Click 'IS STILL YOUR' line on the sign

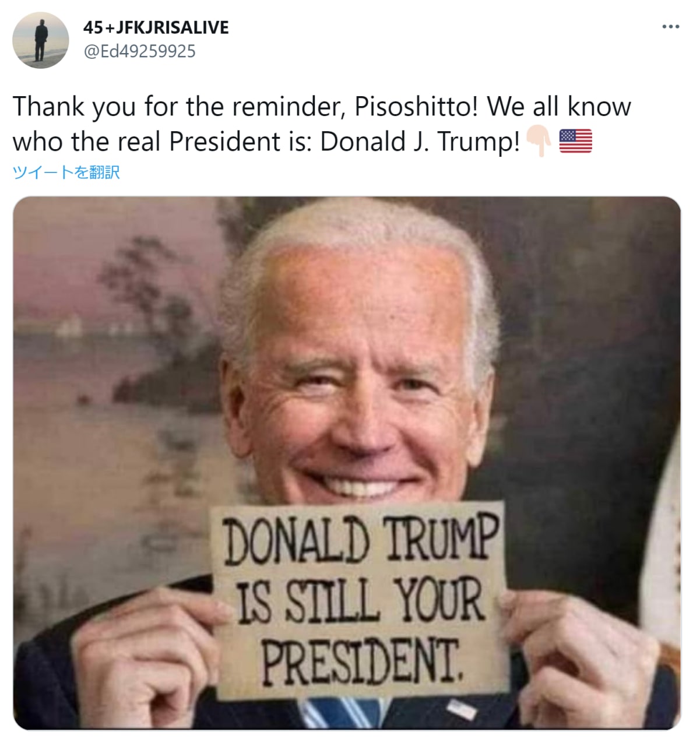click(x=360, y=600)
